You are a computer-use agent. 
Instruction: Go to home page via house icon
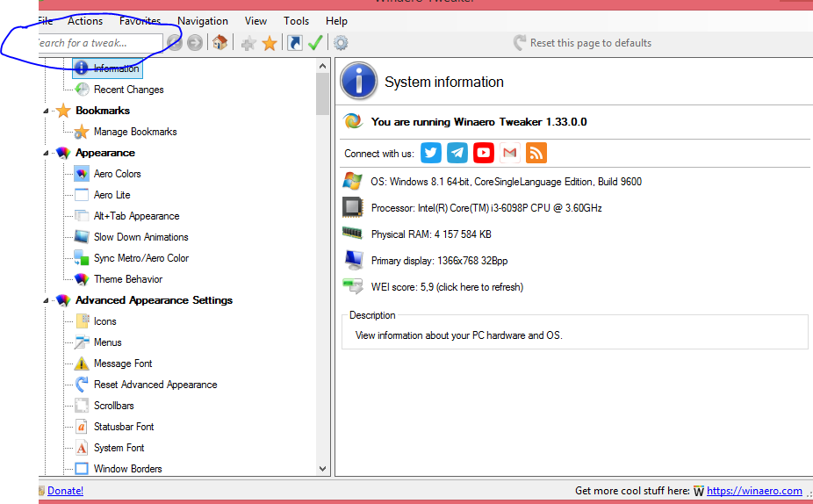pos(219,42)
